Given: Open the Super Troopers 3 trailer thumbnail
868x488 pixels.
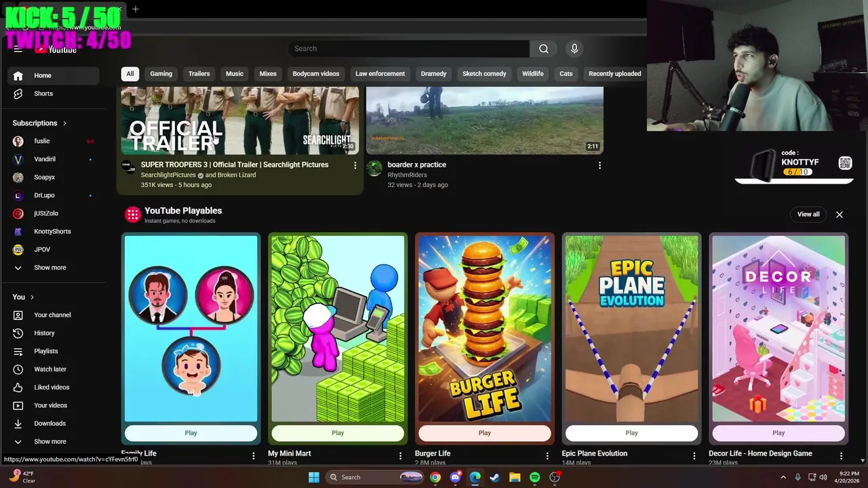Looking at the screenshot, I should click(x=240, y=121).
